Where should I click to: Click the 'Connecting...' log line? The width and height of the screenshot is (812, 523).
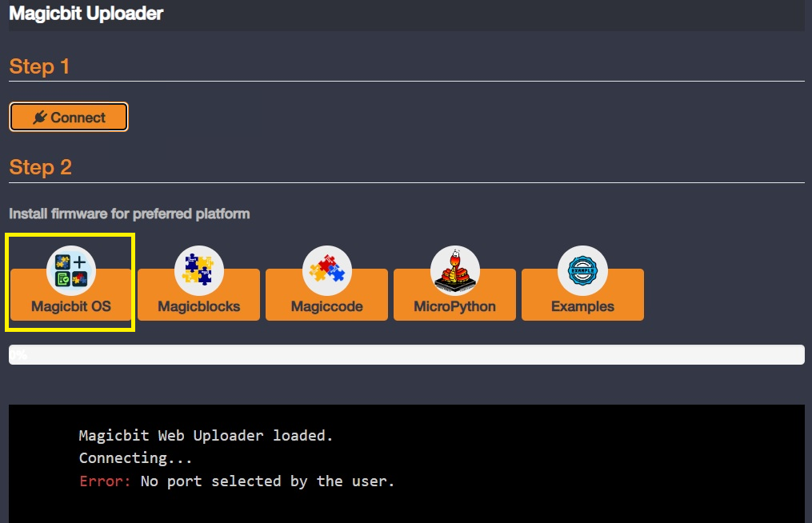click(x=136, y=458)
